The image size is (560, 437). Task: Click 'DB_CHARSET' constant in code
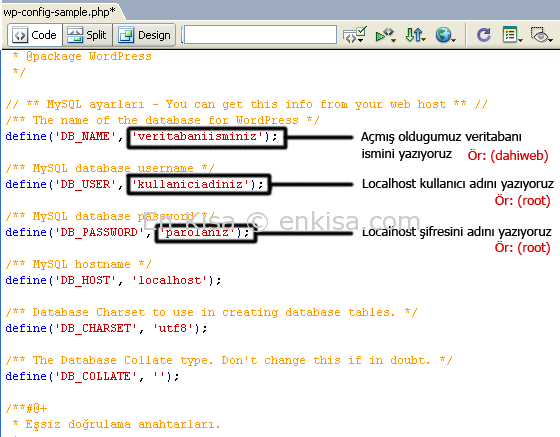point(95,328)
